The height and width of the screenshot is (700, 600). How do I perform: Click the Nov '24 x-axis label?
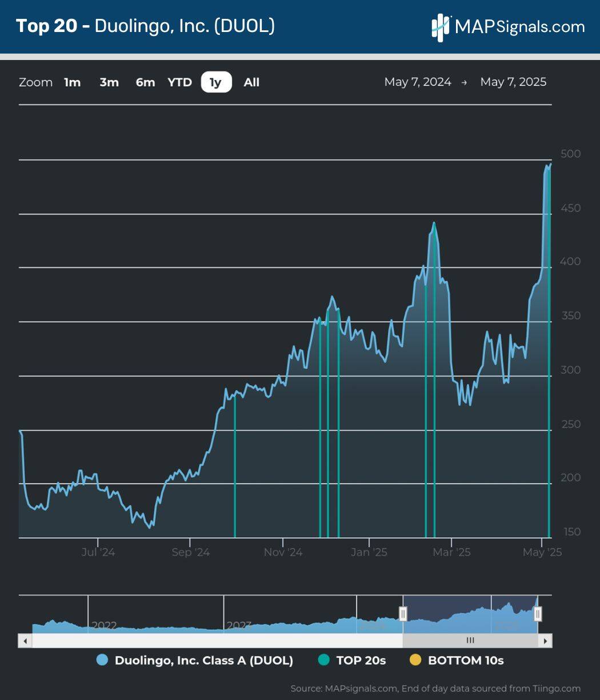coord(283,553)
